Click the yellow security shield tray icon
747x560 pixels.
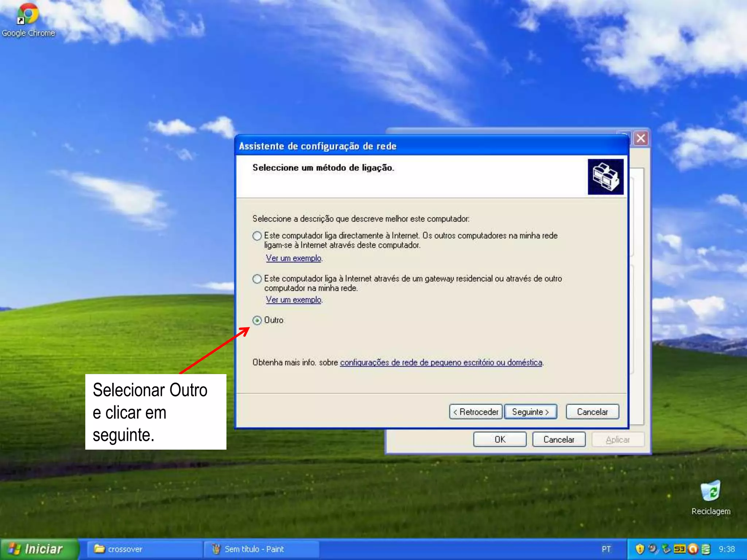click(639, 549)
